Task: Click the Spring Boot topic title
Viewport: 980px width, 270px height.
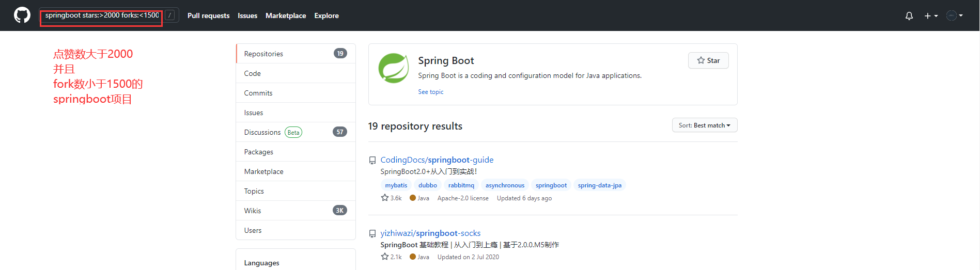Action: point(446,61)
